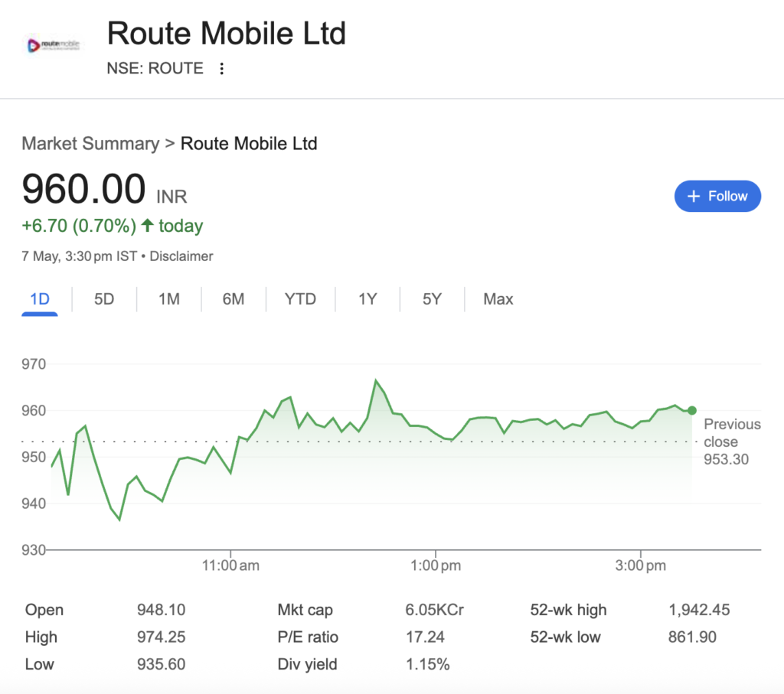Click the Mkt cap label

click(x=305, y=610)
